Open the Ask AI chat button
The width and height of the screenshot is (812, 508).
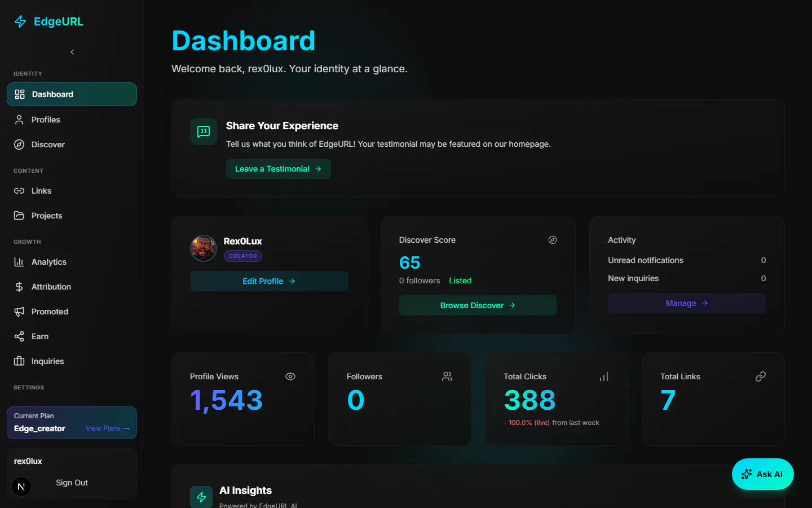pos(762,474)
